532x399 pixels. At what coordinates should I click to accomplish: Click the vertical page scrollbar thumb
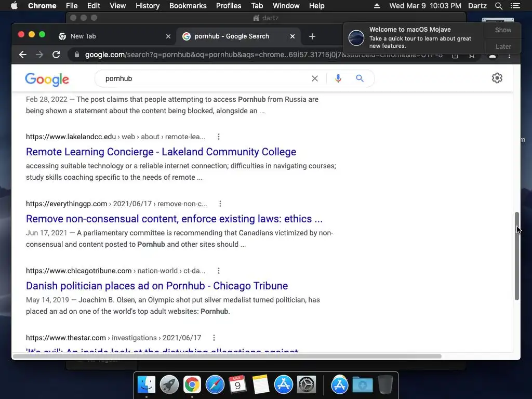click(517, 256)
